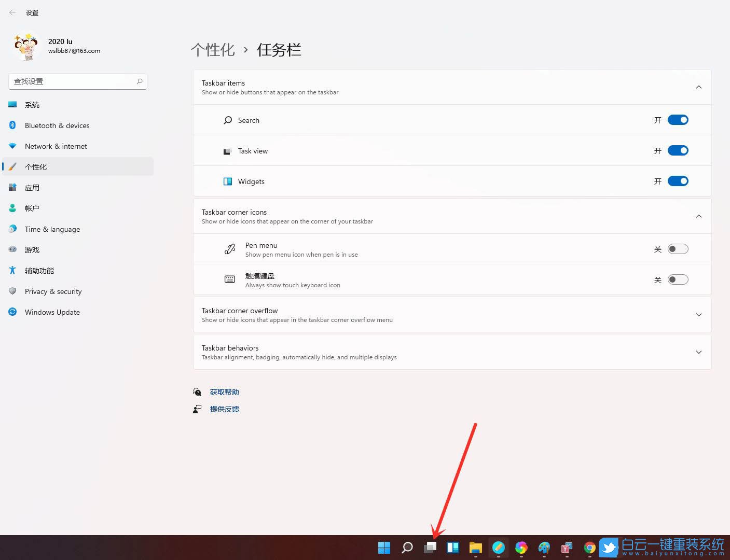Image resolution: width=730 pixels, height=560 pixels.
Task: Enable the Pen menu toggle
Action: (x=678, y=249)
